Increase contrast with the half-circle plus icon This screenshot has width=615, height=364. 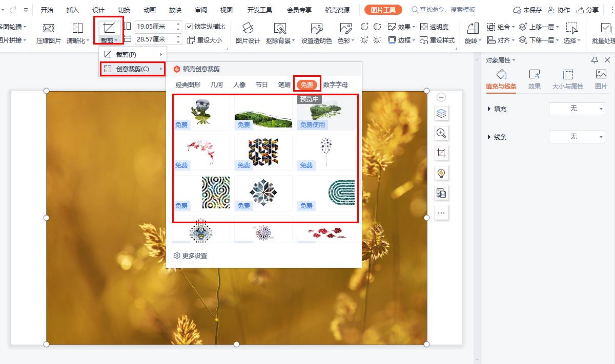click(364, 27)
